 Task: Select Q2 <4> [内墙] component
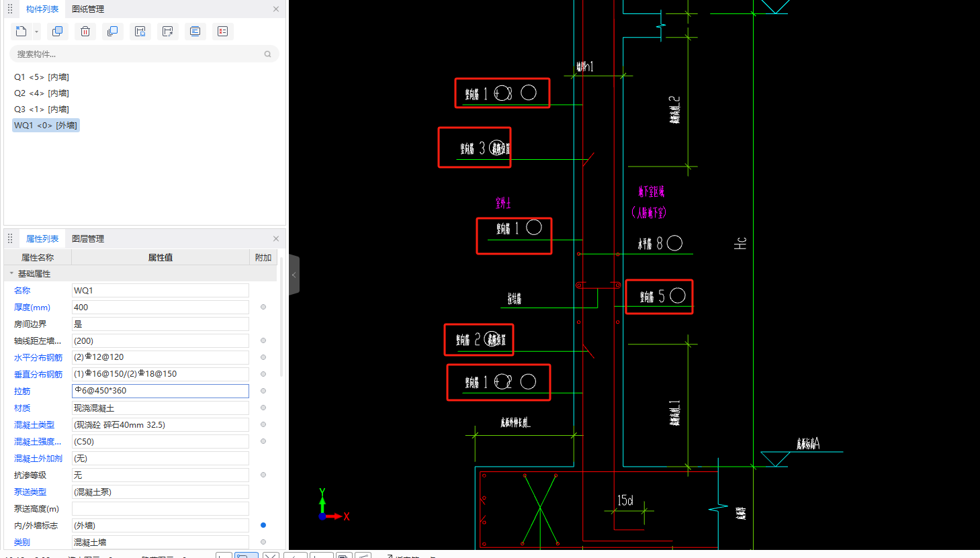coord(42,93)
